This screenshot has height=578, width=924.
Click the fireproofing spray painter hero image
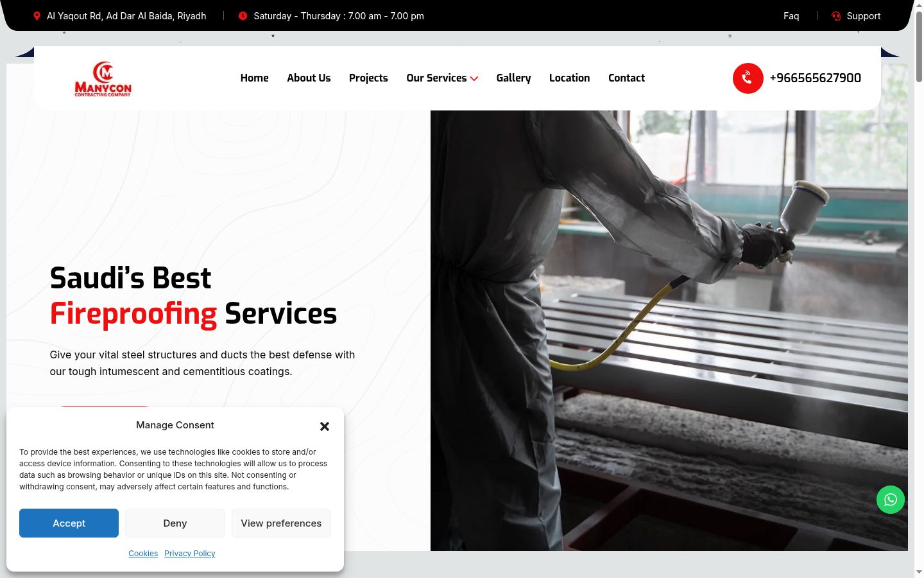click(669, 331)
